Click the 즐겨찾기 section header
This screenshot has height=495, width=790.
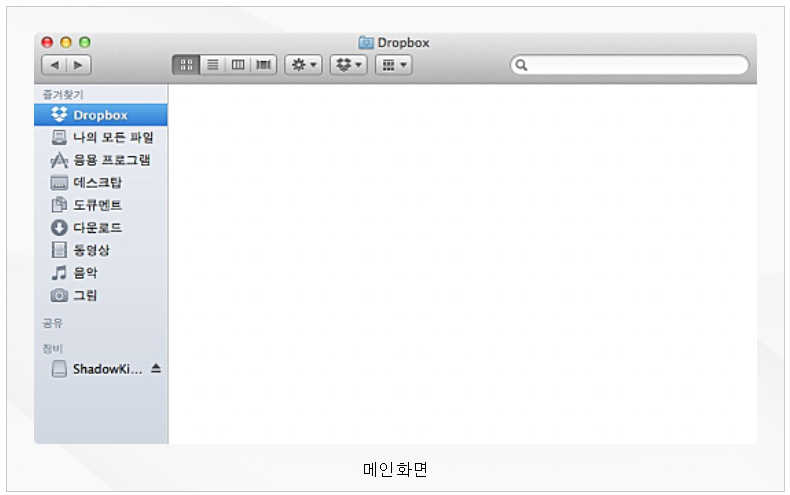point(63,94)
